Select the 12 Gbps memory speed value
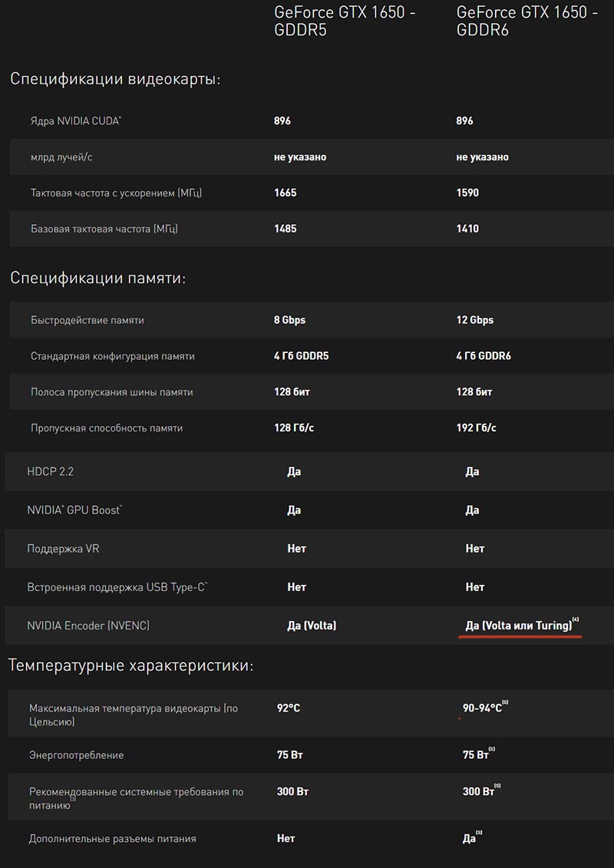Image resolution: width=614 pixels, height=868 pixels. coord(475,320)
